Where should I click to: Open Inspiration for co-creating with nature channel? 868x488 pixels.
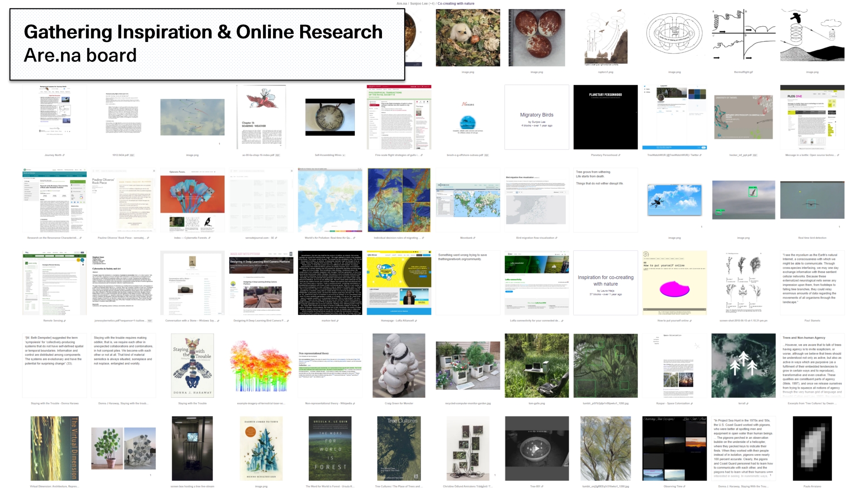(x=605, y=283)
